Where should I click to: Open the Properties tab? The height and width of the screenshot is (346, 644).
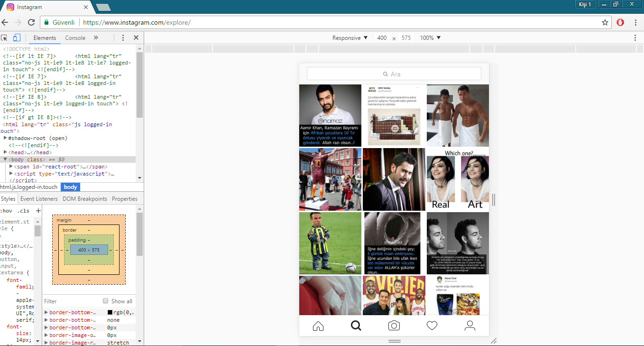click(x=125, y=199)
